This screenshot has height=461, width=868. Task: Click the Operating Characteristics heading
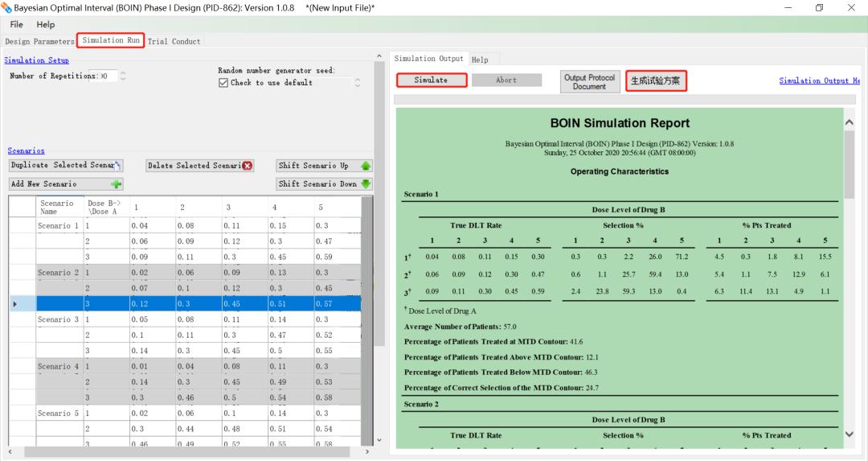pyautogui.click(x=620, y=171)
